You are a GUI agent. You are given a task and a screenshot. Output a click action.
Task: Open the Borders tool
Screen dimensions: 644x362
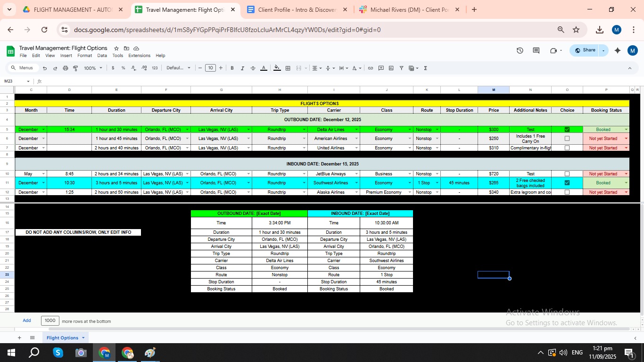point(288,68)
